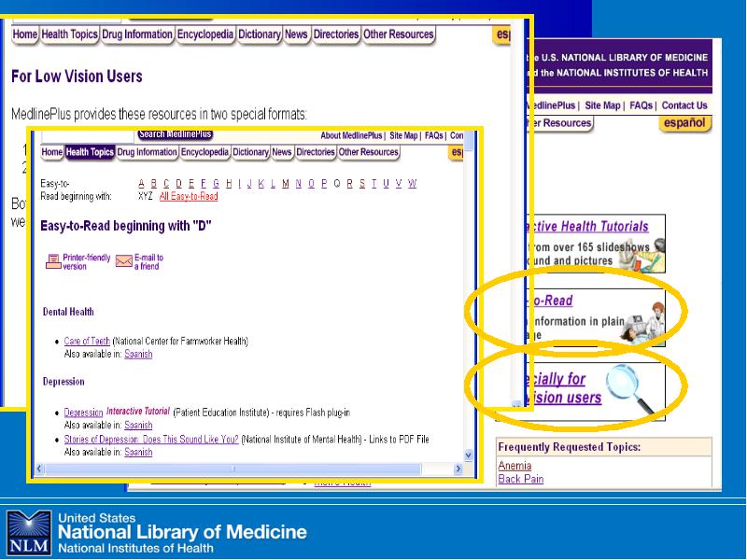Viewport: 747px width, 560px height.
Task: Jump to Easy-to-Read topics starting with H
Action: tap(229, 183)
